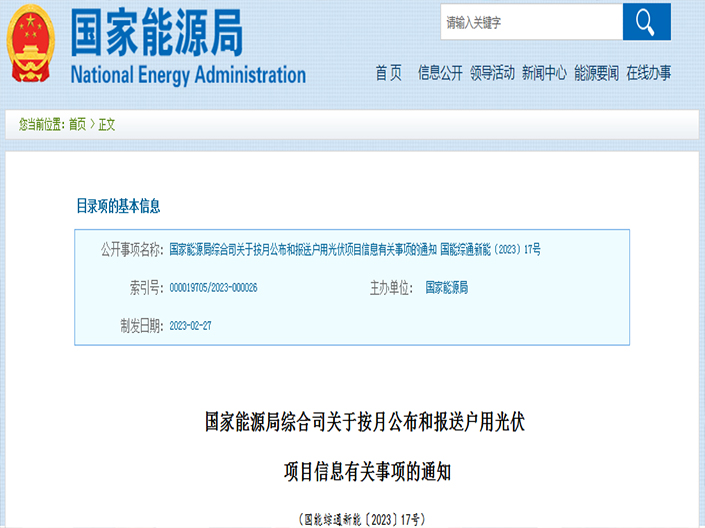The image size is (705, 528).
Task: Open the 新闻中心 section
Action: [x=544, y=73]
